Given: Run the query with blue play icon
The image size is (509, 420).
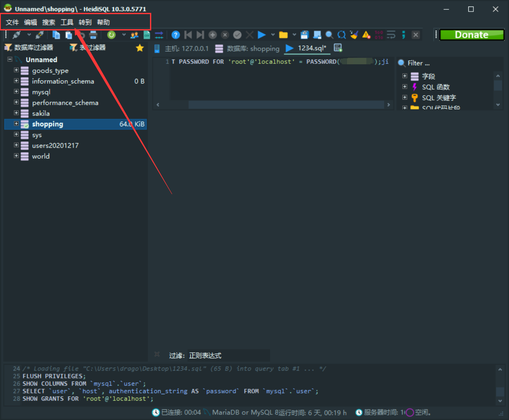Looking at the screenshot, I should point(262,35).
